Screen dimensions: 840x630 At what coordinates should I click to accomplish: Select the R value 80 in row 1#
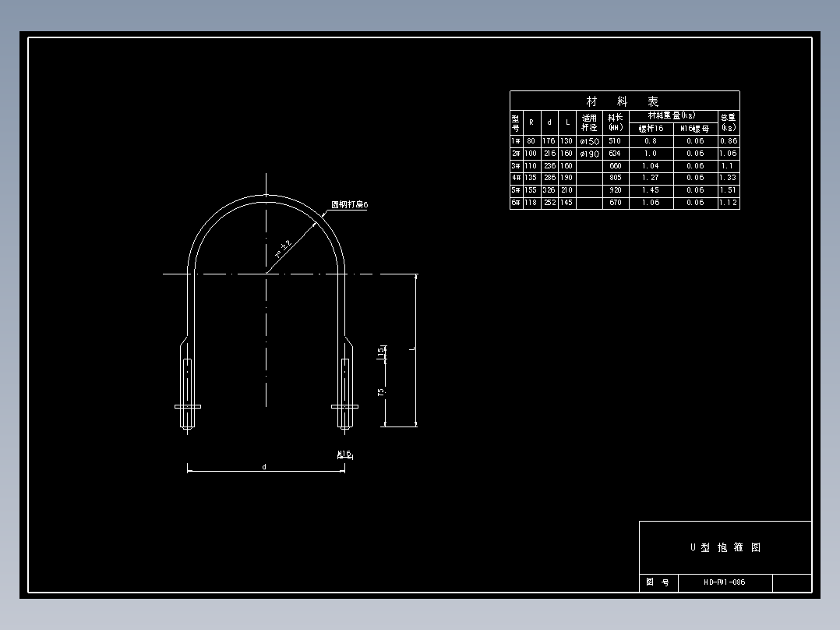[531, 141]
